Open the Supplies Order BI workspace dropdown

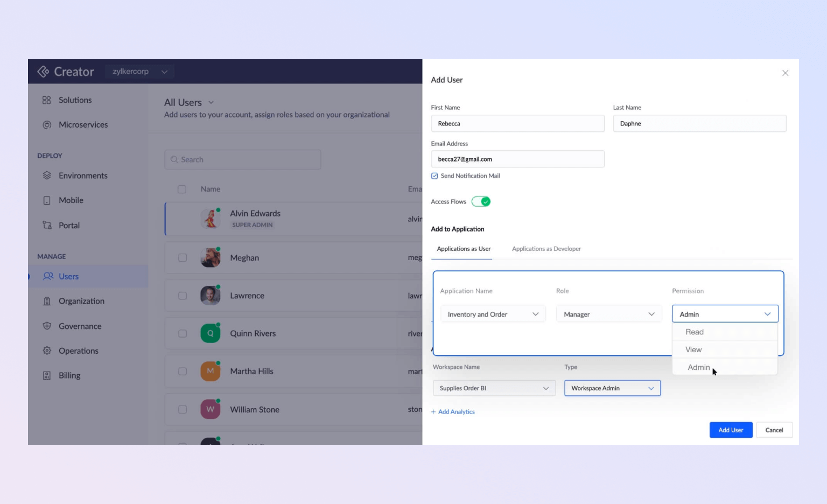(494, 388)
